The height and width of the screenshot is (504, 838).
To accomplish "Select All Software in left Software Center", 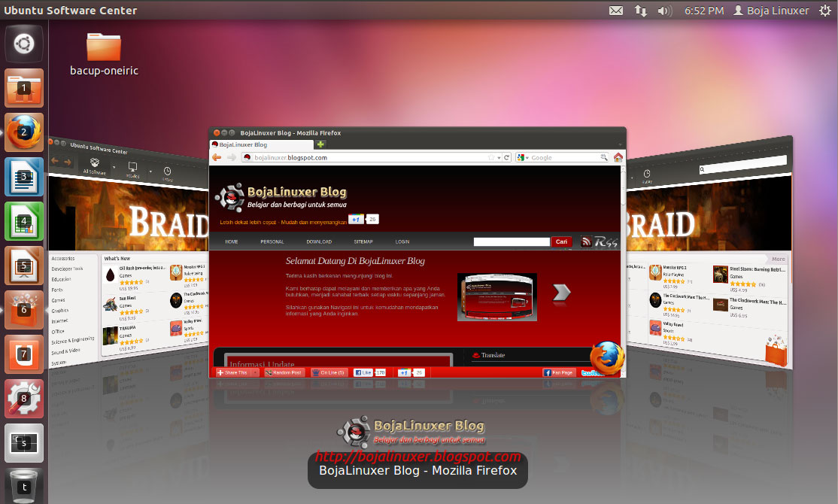I will [x=95, y=165].
